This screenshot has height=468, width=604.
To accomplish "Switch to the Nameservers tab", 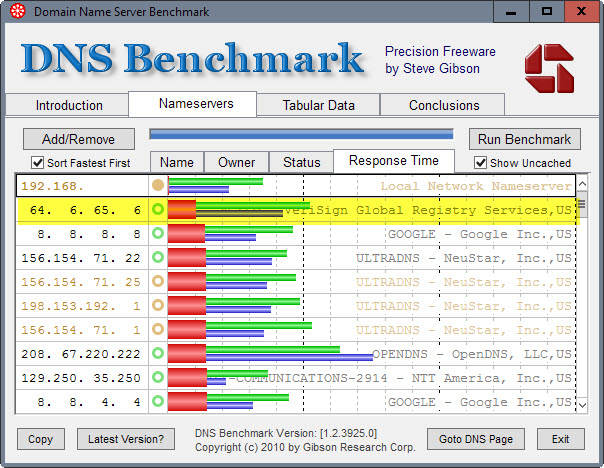I will coord(193,104).
